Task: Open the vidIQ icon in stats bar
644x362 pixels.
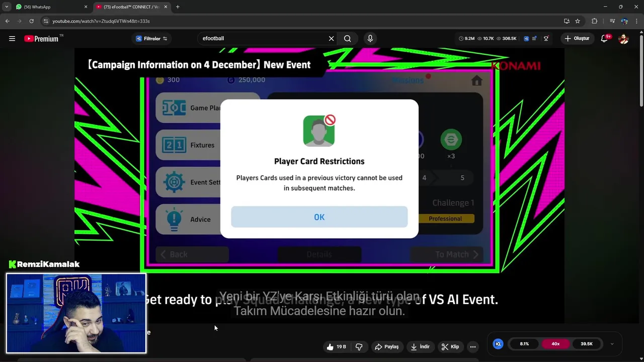Action: 526,39
